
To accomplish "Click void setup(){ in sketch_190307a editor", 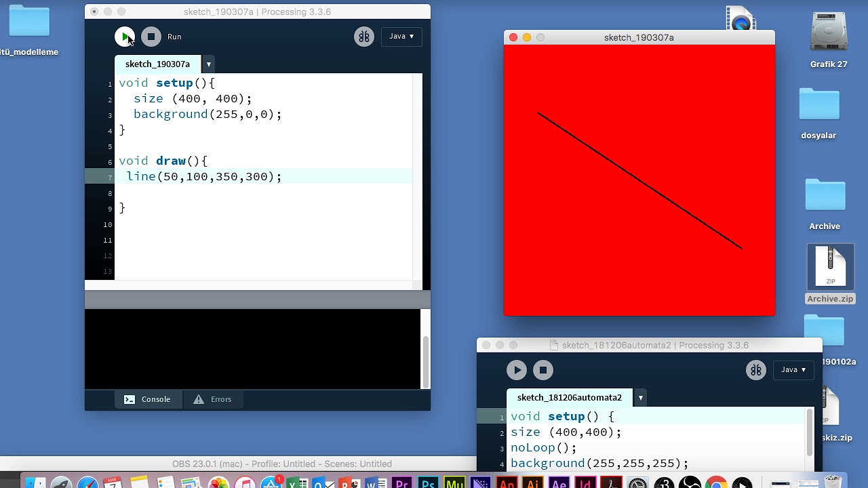I will [167, 83].
